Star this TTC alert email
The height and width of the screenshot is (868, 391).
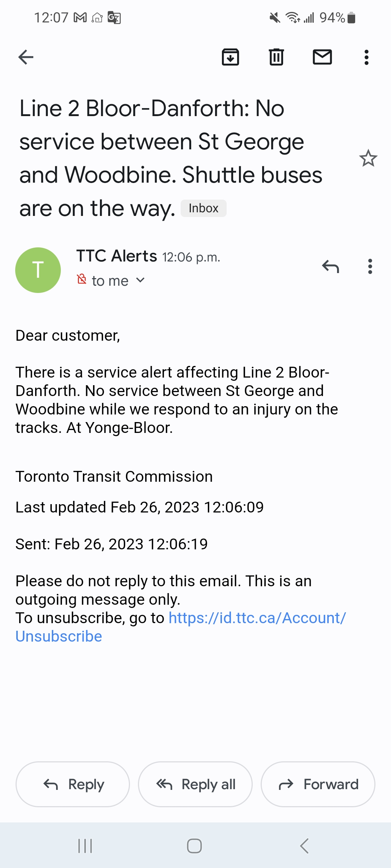point(368,158)
